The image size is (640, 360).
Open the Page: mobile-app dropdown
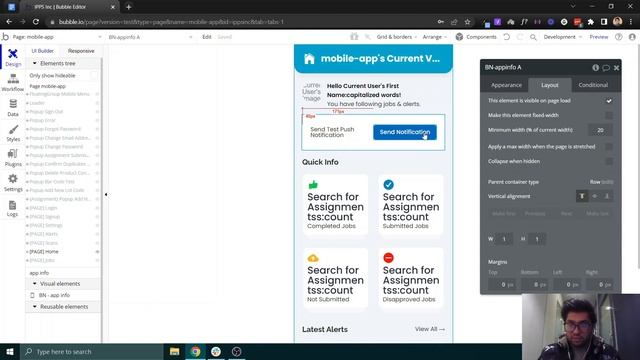pos(56,37)
